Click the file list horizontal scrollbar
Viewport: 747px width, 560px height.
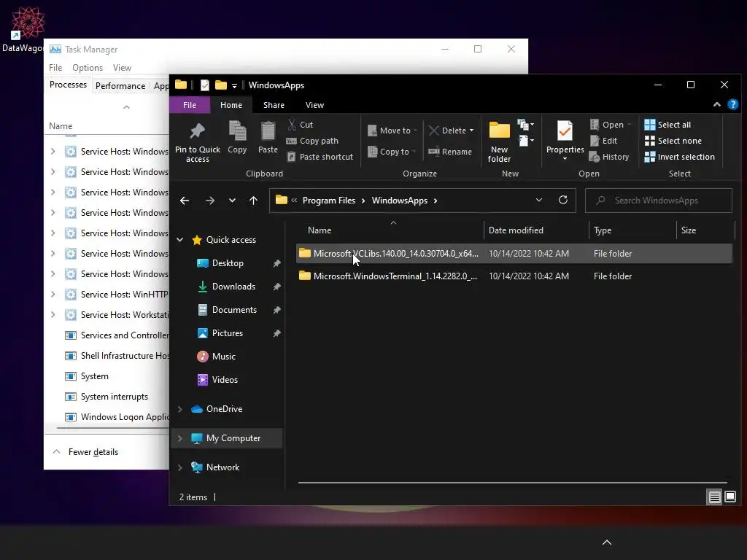tap(513, 483)
